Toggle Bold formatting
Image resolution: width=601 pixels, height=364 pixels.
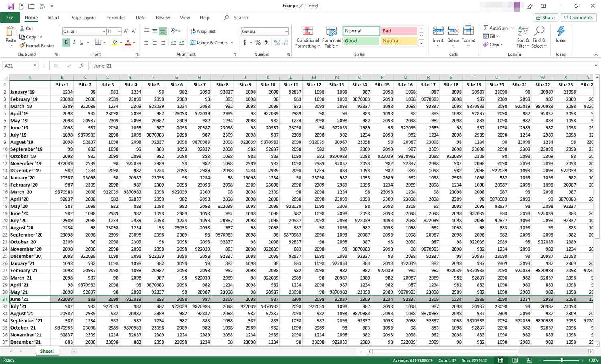tap(66, 42)
